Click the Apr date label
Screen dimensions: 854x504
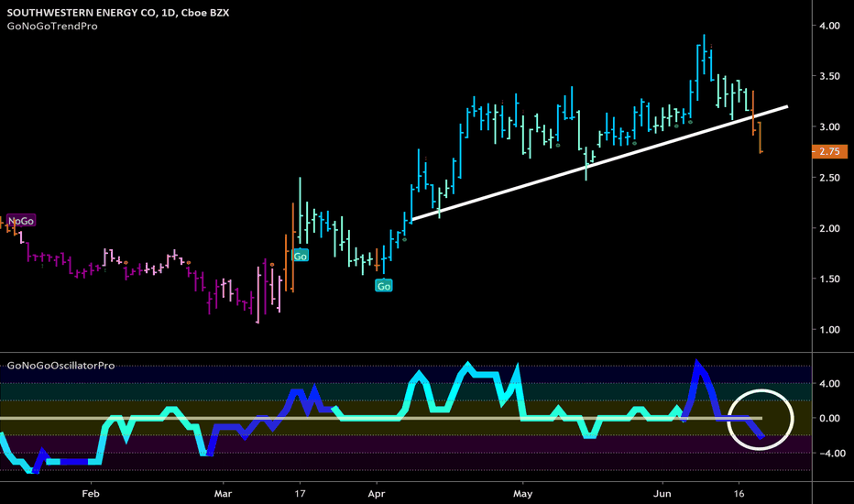[377, 494]
